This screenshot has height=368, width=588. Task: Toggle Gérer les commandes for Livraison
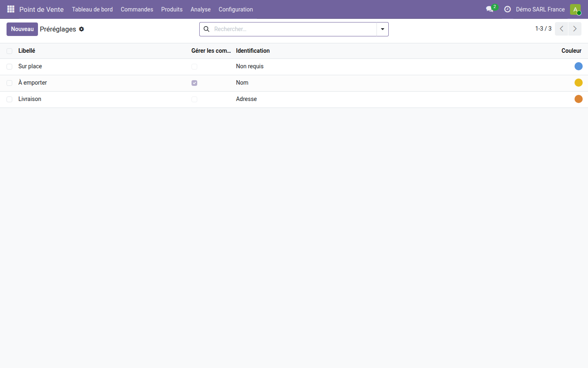[194, 99]
